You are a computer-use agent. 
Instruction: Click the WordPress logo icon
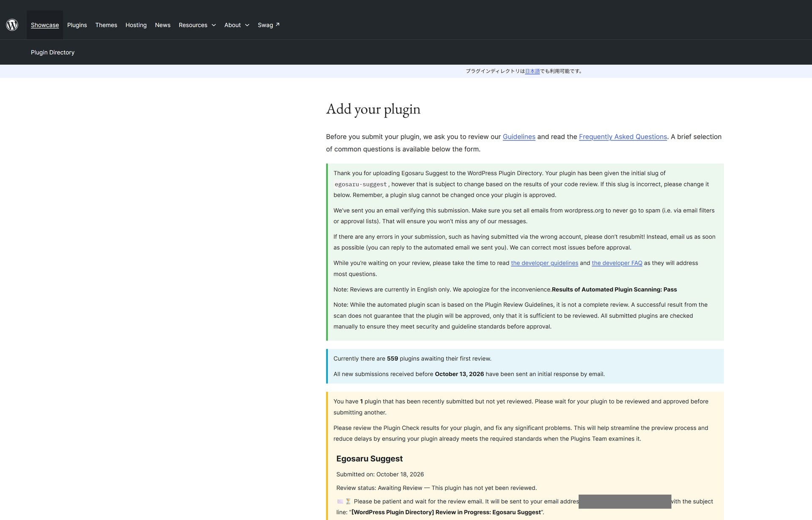point(12,25)
